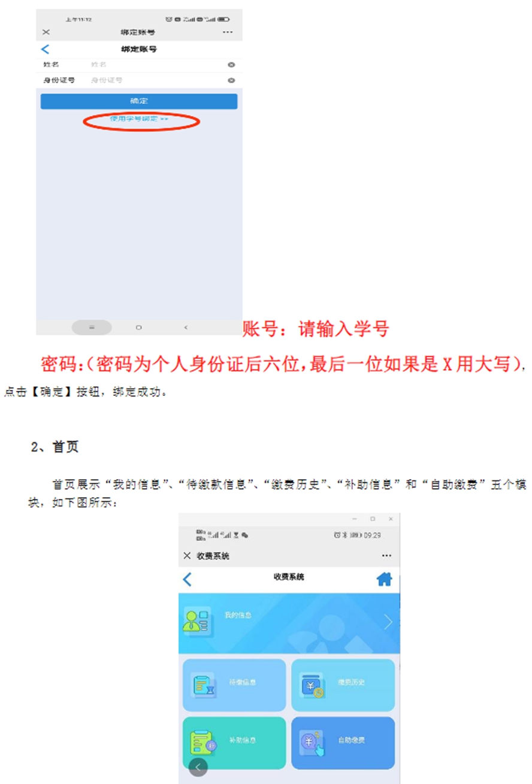The image size is (532, 784).
Task: Open the 缴费历史 tile
Action: 343,685
